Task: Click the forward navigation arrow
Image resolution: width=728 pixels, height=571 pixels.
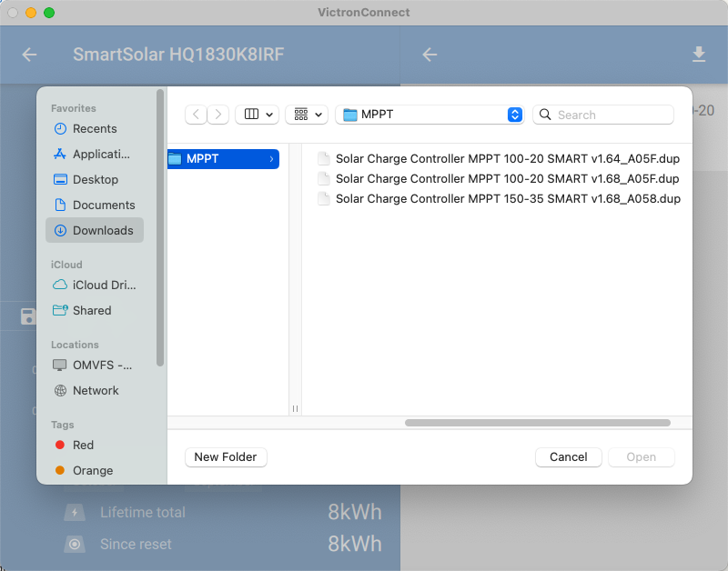Action: (x=217, y=114)
